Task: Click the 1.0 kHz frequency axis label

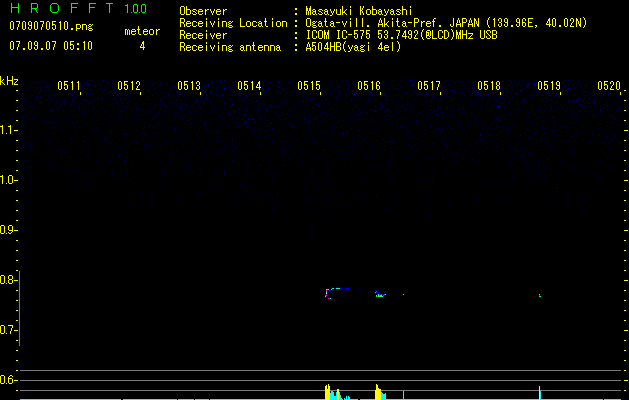Action: pos(8,180)
